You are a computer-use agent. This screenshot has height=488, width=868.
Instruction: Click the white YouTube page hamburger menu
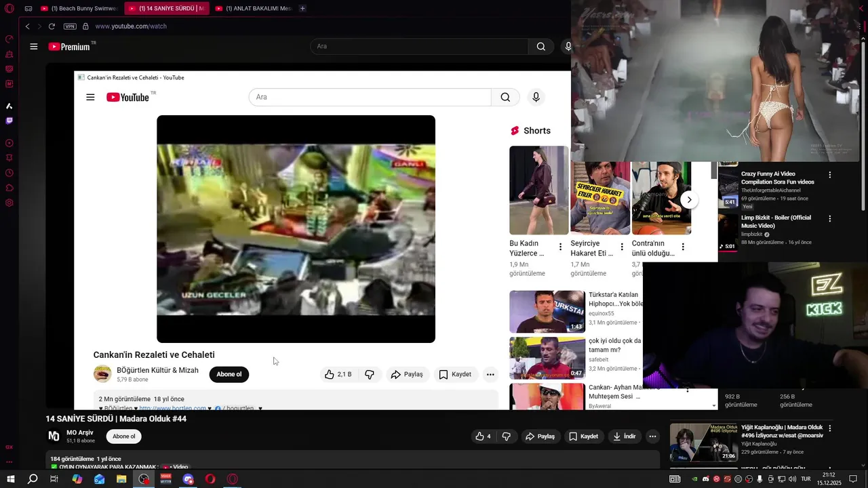90,98
